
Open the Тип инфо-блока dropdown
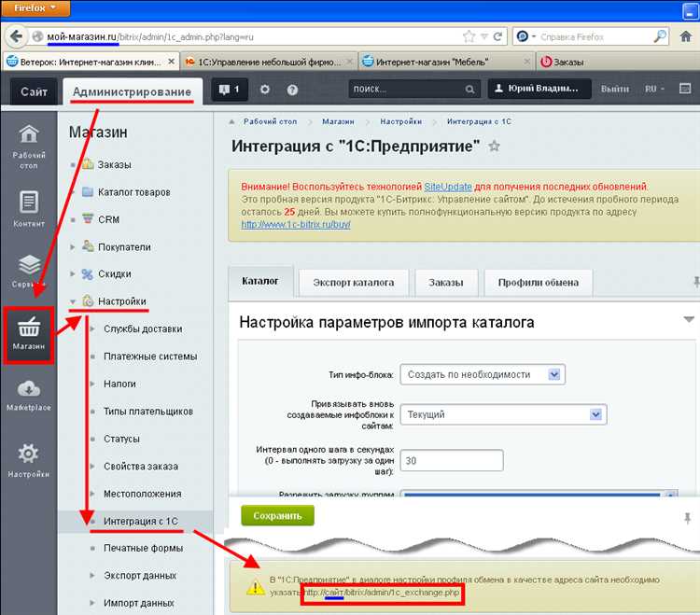(483, 374)
